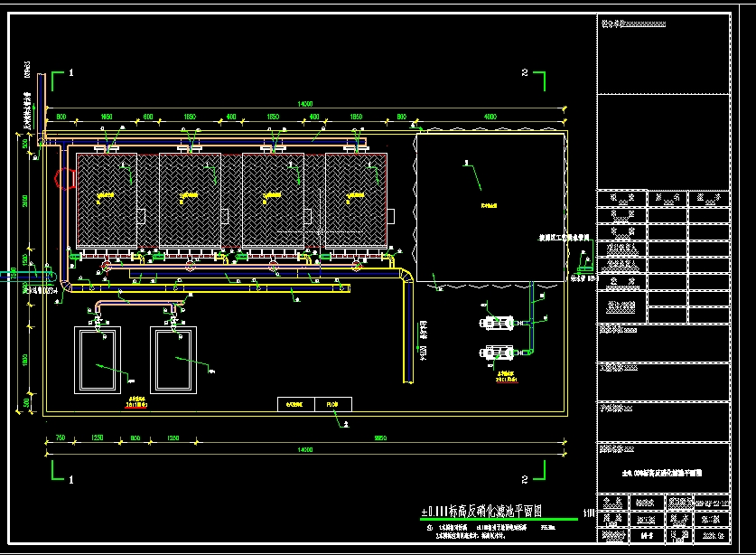Viewport: 756px width, 555px height.
Task: Select the bottom-left section mark 1
Action: 62,472
